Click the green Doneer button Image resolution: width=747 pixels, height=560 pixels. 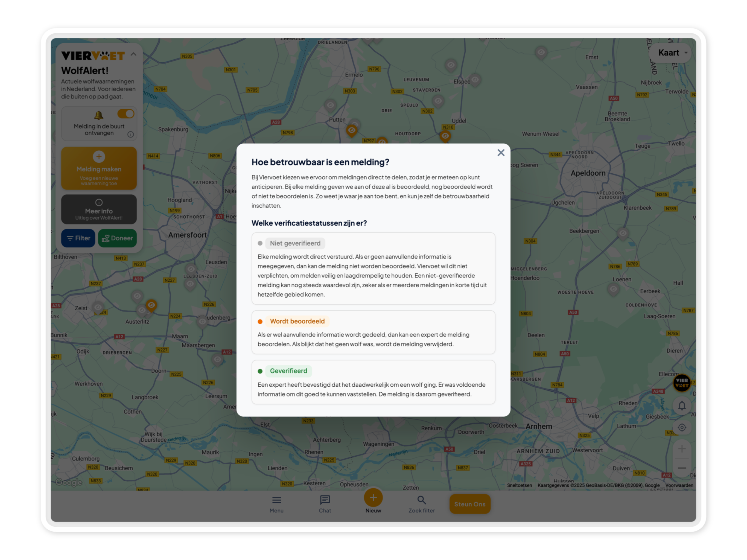pyautogui.click(x=118, y=238)
